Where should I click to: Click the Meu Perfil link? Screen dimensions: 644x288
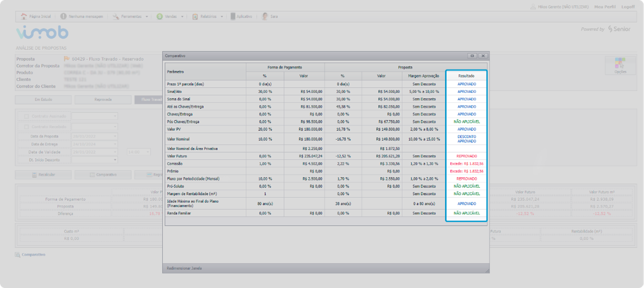(604, 7)
